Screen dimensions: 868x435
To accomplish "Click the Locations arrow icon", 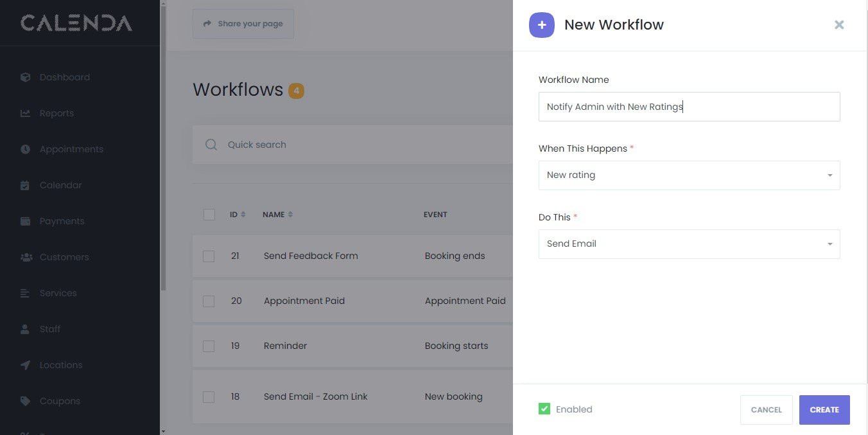I will tap(26, 365).
